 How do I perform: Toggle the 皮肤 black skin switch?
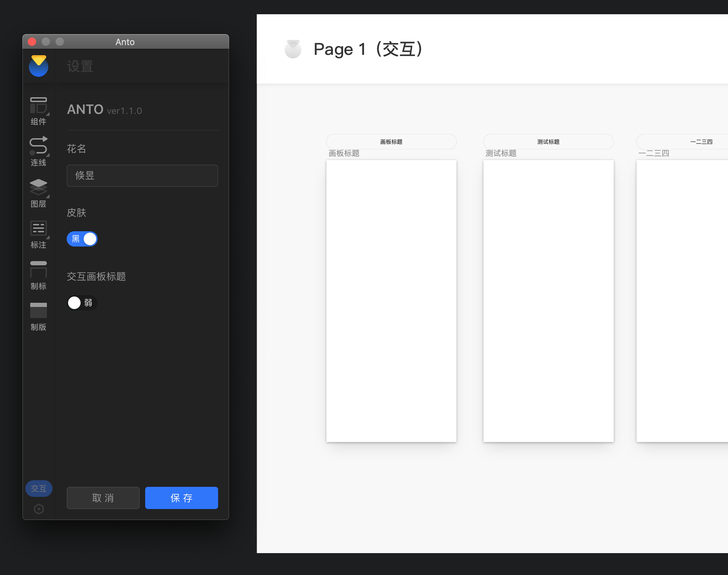(x=82, y=239)
